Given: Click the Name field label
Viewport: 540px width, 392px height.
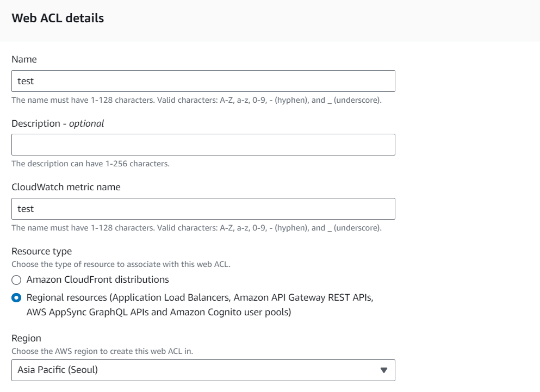Looking at the screenshot, I should [24, 59].
